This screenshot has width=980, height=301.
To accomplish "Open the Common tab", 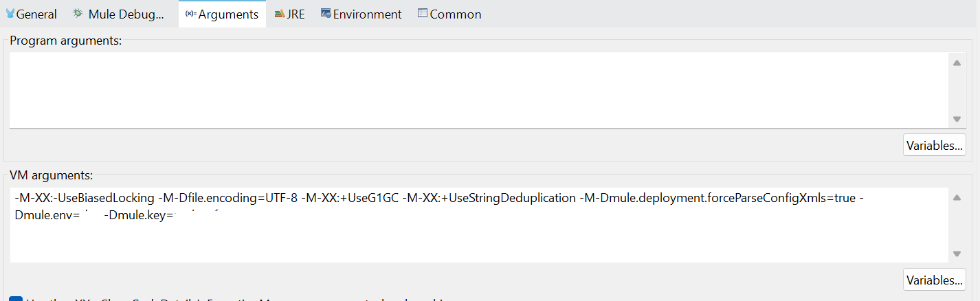I will click(455, 14).
